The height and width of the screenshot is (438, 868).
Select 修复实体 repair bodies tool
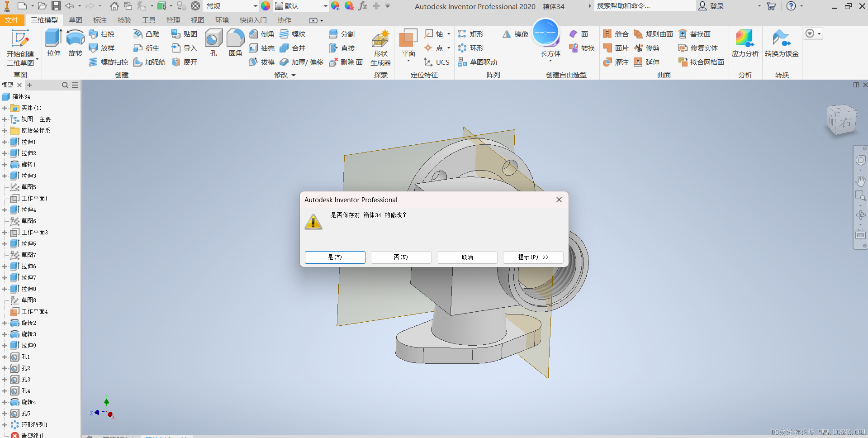click(698, 48)
